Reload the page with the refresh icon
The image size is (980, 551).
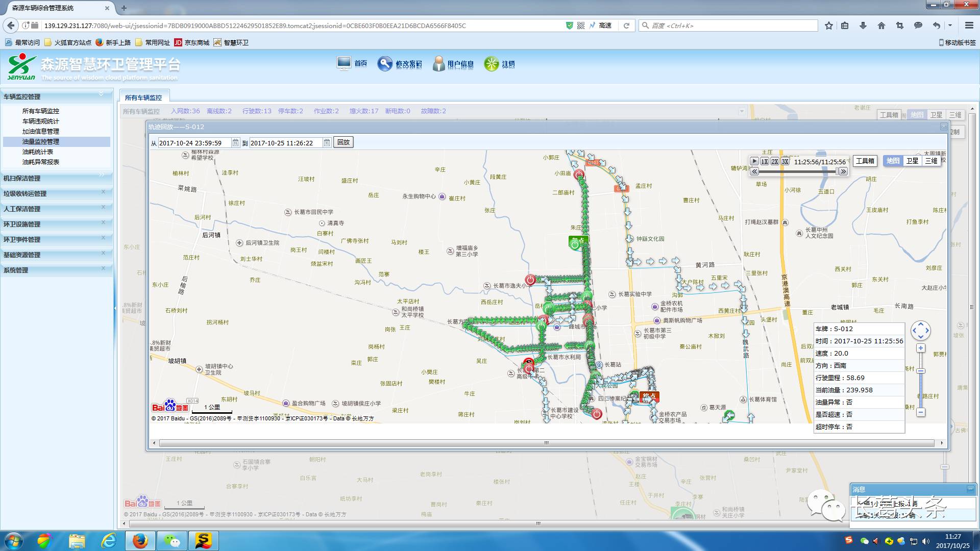click(626, 26)
